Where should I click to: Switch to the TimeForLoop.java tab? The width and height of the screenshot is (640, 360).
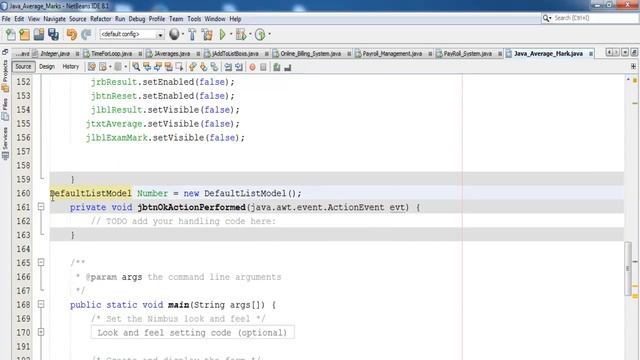[x=111, y=53]
